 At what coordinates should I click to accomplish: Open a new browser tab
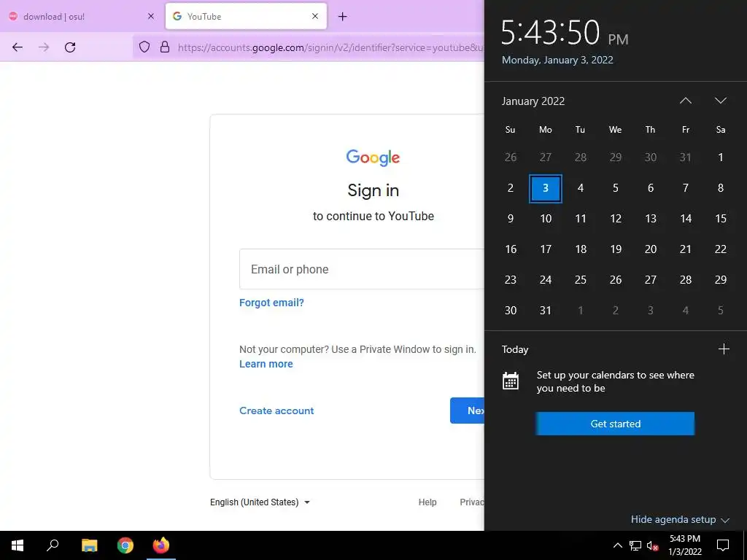pyautogui.click(x=343, y=17)
